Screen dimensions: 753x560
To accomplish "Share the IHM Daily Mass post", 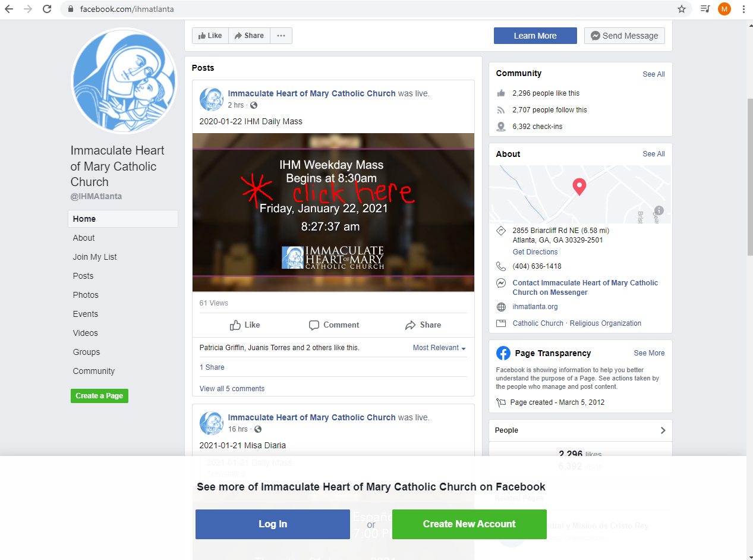I will (x=423, y=325).
